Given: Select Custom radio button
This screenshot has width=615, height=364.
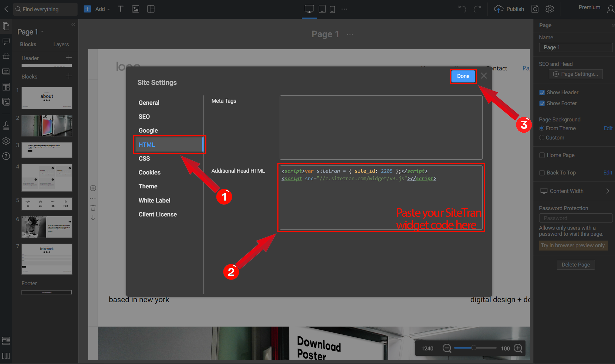Looking at the screenshot, I should [543, 138].
